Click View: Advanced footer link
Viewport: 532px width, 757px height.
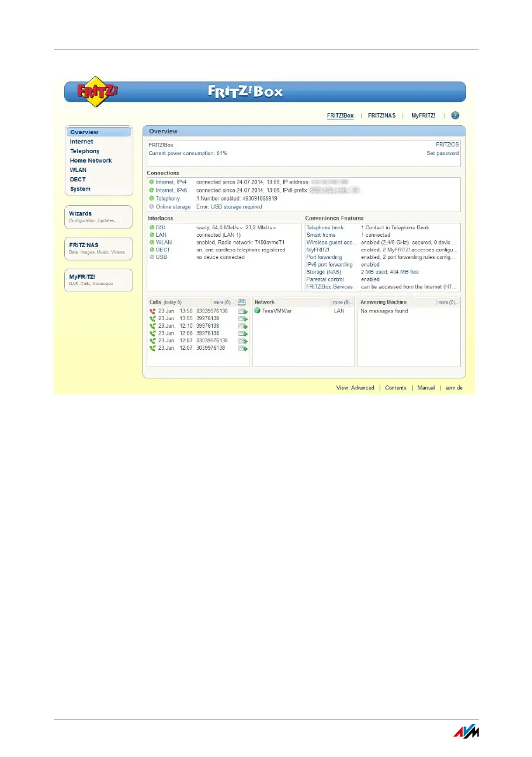point(356,387)
